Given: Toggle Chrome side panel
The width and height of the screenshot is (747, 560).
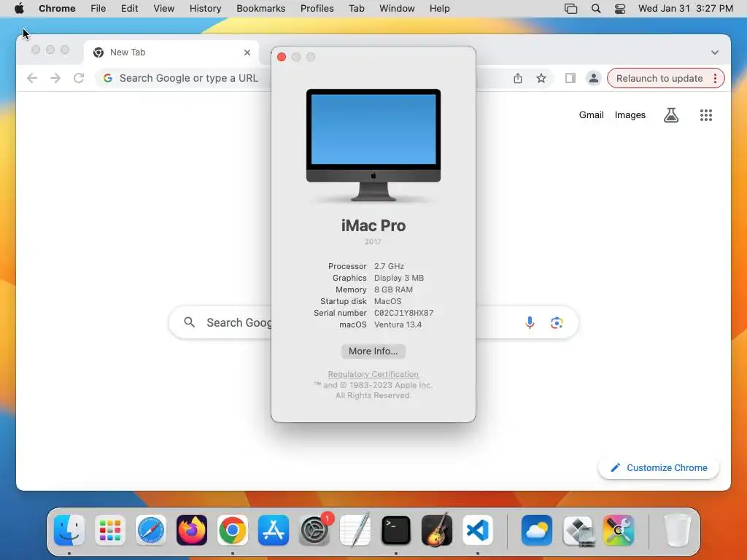Looking at the screenshot, I should click(570, 78).
